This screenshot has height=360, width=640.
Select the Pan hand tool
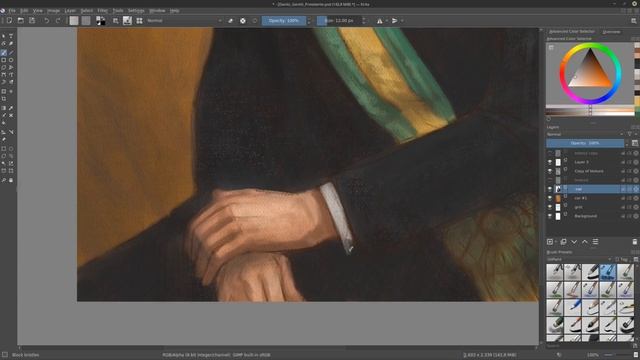pos(11,180)
